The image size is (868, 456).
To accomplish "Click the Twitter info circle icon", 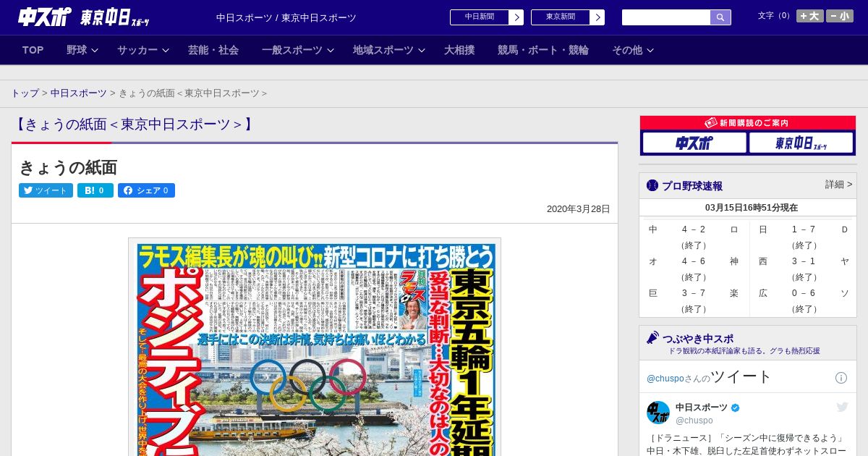I will click(x=841, y=378).
